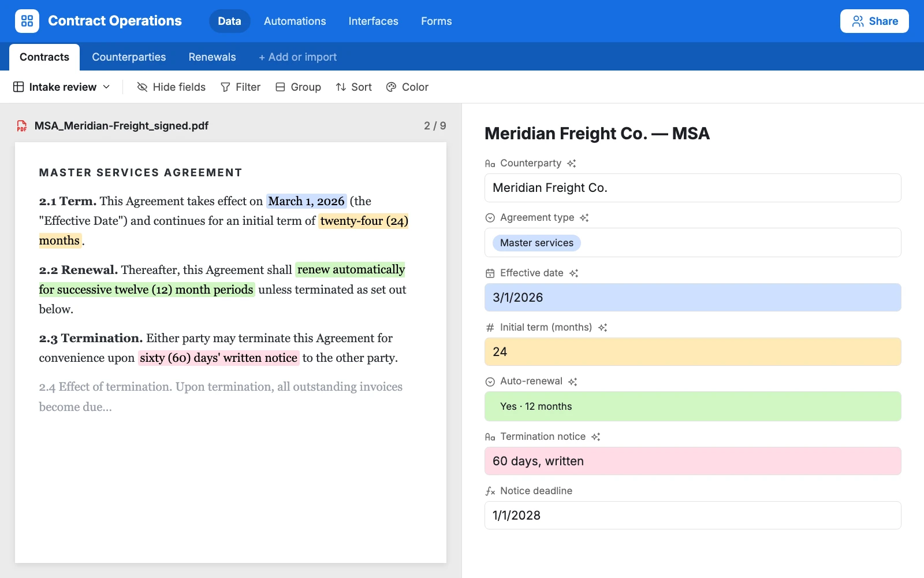Select the Counterparties table tab
Screen dimensions: 924x578
point(129,57)
